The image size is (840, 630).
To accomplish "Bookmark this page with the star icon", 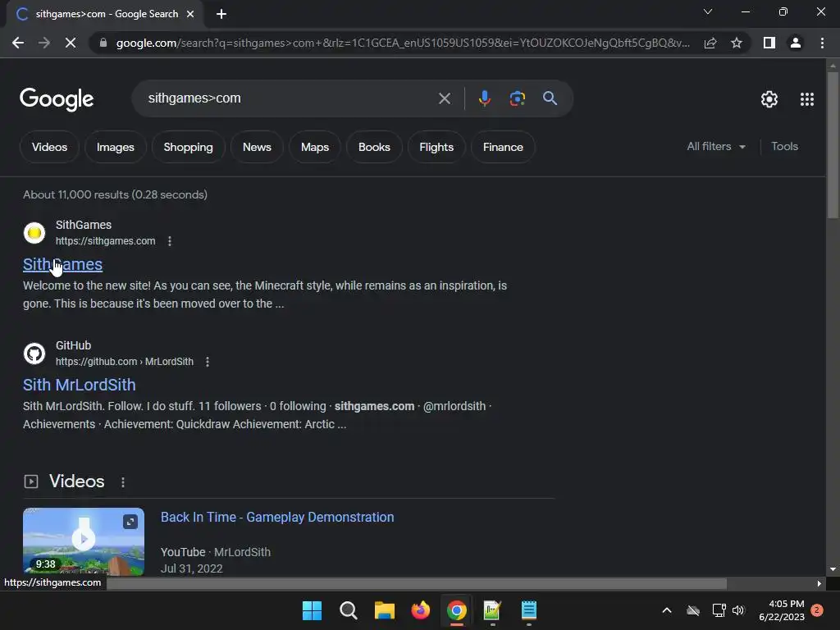I will point(737,43).
